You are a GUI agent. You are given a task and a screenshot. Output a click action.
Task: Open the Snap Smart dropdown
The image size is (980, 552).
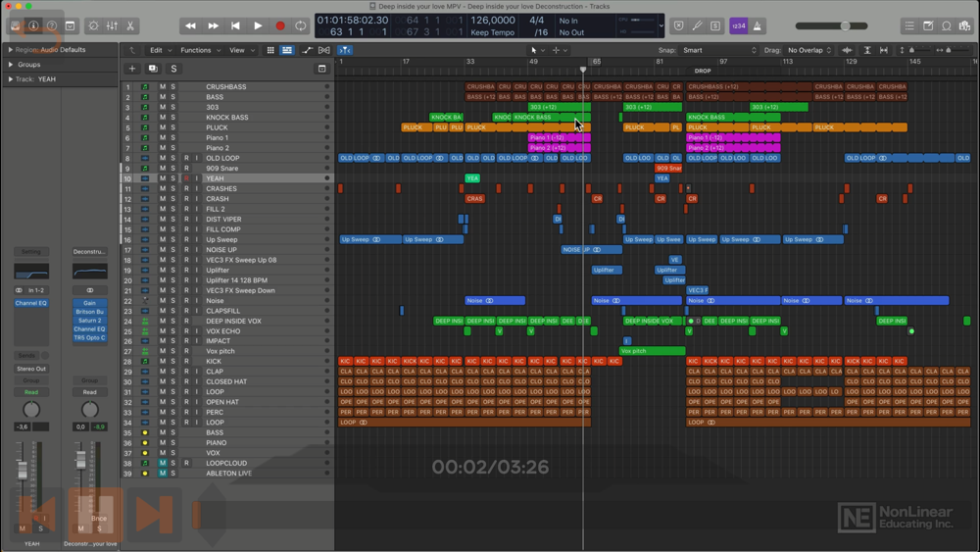point(718,50)
